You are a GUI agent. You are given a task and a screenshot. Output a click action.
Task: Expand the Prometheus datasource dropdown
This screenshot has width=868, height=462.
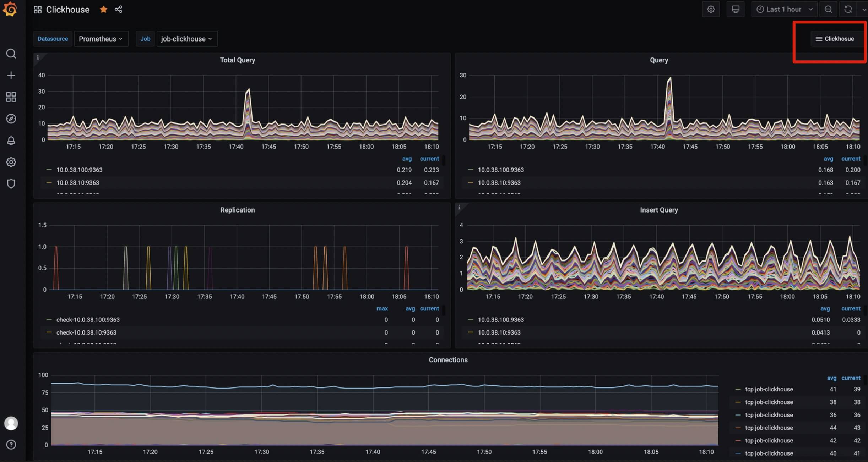pos(101,39)
